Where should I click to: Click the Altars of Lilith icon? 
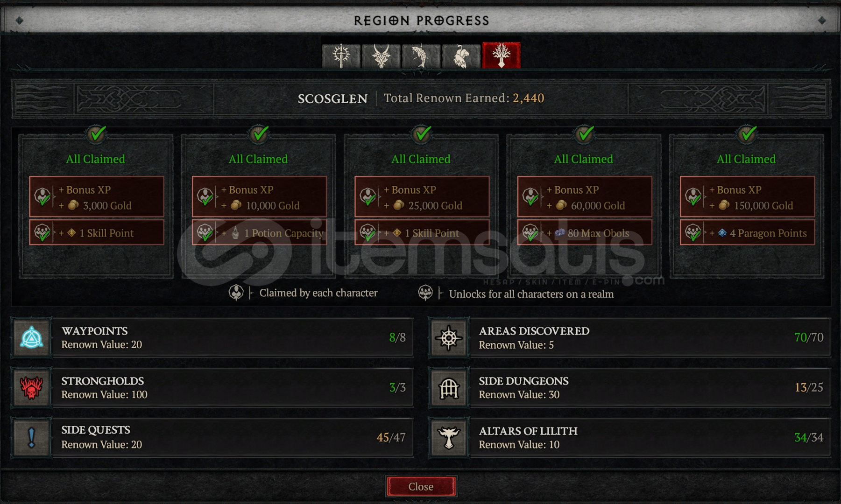tap(449, 437)
